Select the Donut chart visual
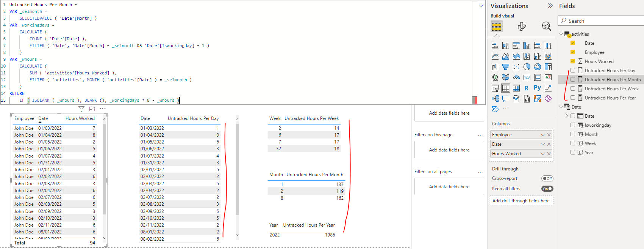Image resolution: width=644 pixels, height=249 pixels. [x=537, y=67]
